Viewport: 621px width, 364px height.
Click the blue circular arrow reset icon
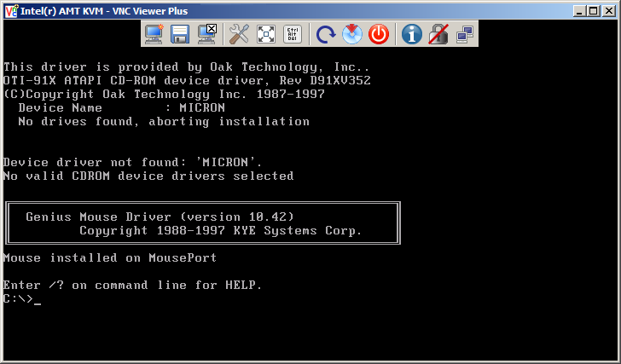pos(326,34)
